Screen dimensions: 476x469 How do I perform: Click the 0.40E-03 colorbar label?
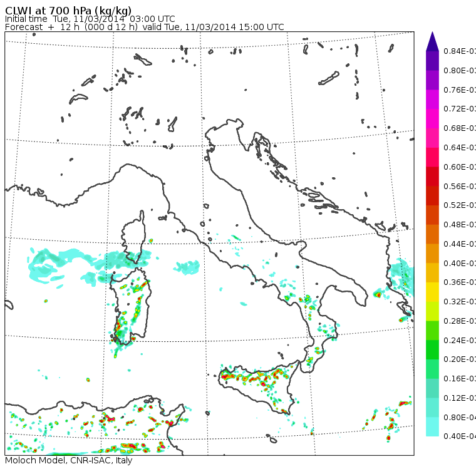point(460,263)
